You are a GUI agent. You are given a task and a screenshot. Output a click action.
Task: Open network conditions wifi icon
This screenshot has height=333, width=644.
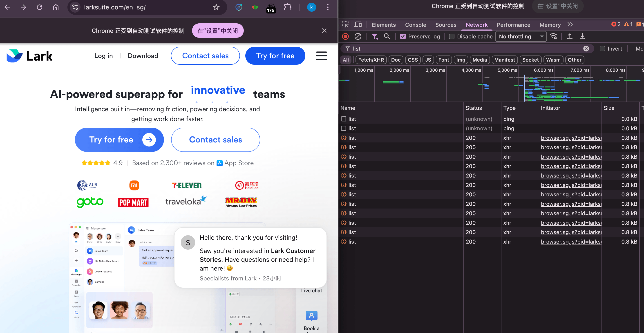point(554,36)
